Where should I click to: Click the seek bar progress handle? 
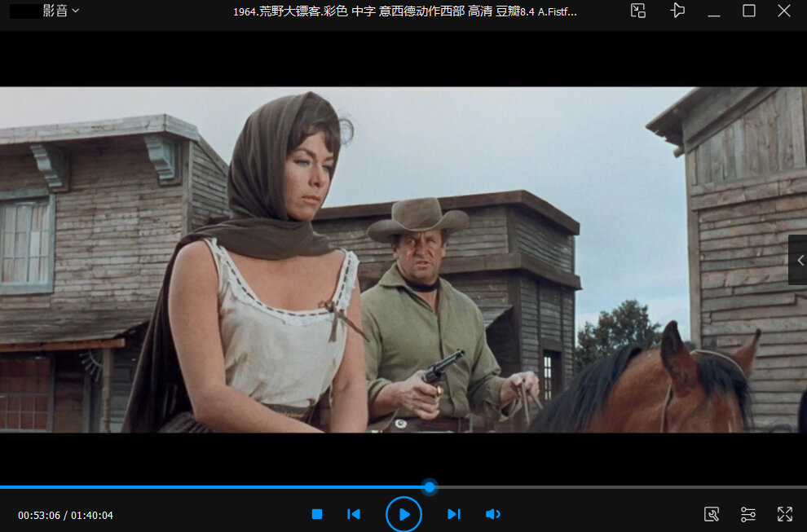tap(430, 486)
